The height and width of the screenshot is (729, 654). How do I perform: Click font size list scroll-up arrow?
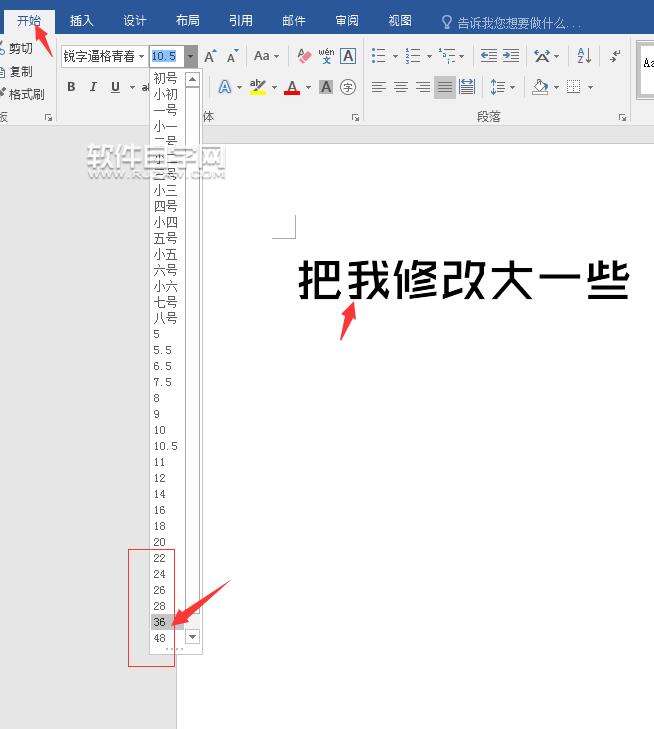[192, 80]
